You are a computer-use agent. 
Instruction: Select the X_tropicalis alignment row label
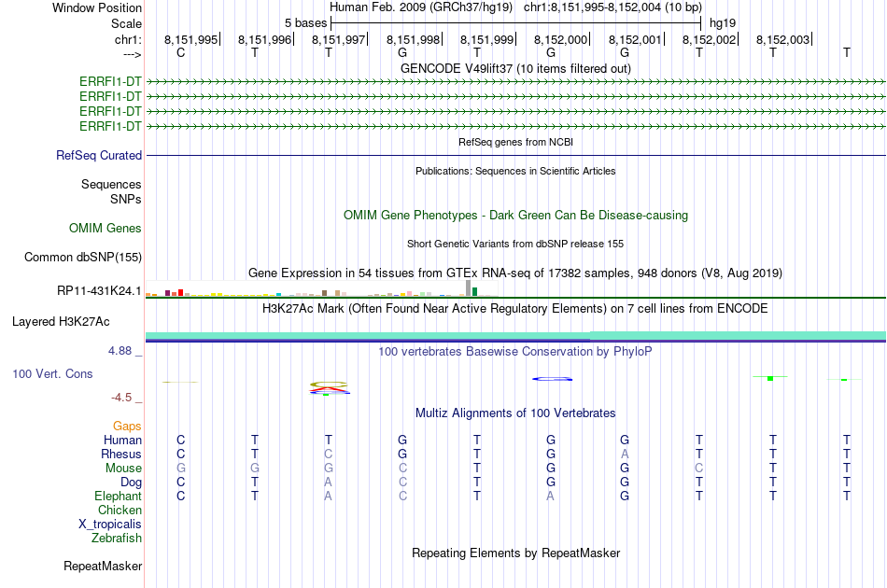coord(110,525)
